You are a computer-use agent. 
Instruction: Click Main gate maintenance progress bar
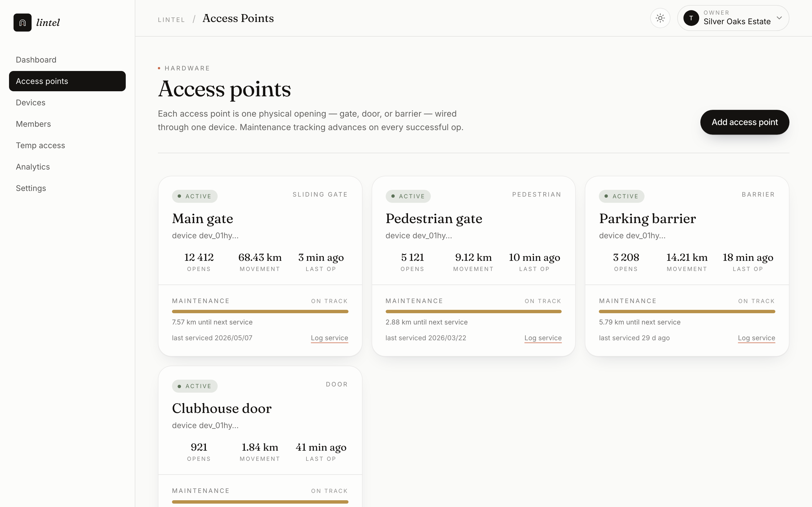[x=260, y=312]
